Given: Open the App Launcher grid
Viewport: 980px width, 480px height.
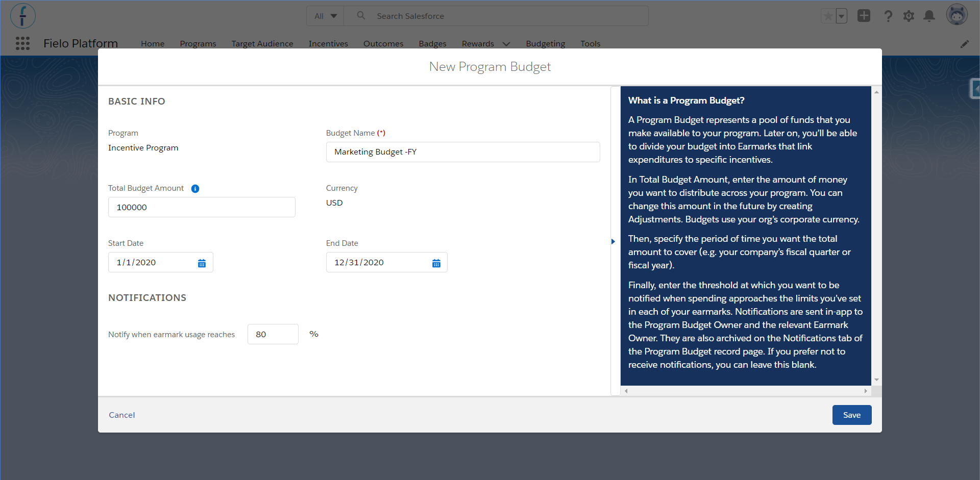Looking at the screenshot, I should [22, 43].
